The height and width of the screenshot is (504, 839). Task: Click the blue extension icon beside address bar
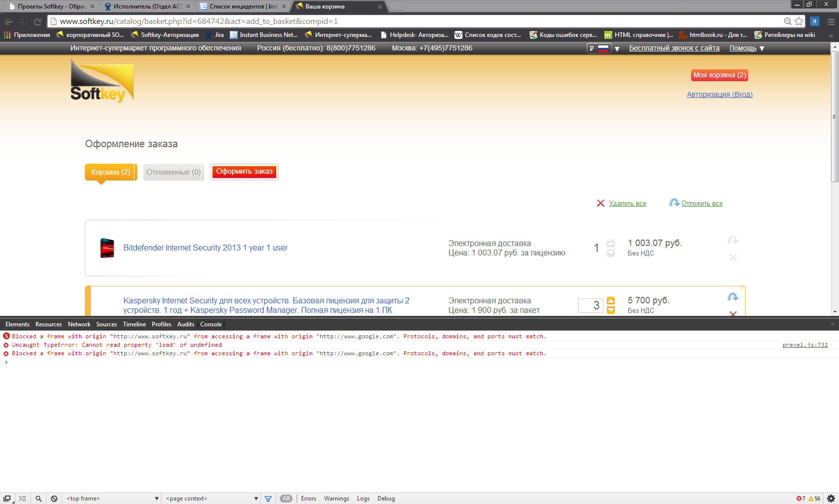pos(815,21)
